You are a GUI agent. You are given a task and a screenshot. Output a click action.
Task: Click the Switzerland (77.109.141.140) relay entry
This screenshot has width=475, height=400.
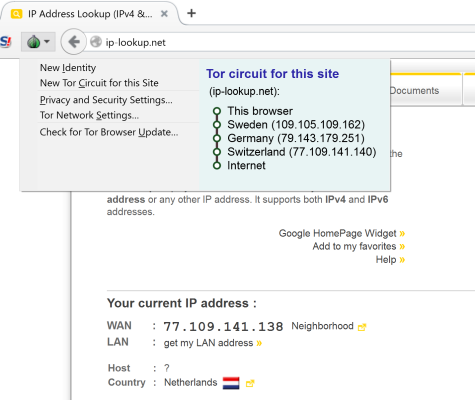(x=302, y=152)
